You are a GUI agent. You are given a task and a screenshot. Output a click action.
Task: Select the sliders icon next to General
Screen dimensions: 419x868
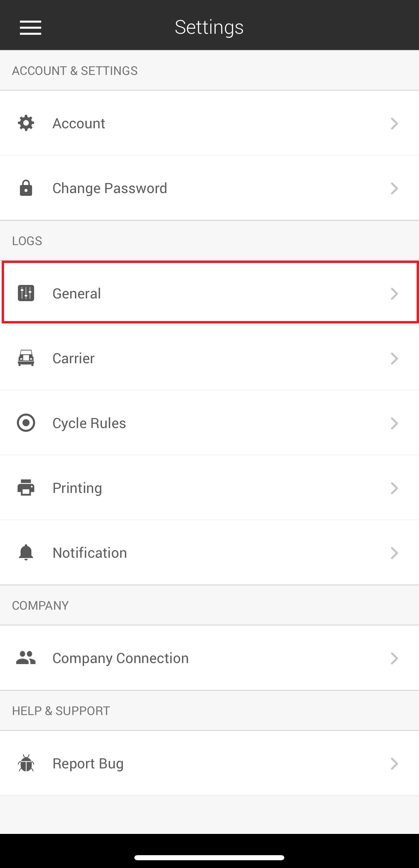point(26,293)
